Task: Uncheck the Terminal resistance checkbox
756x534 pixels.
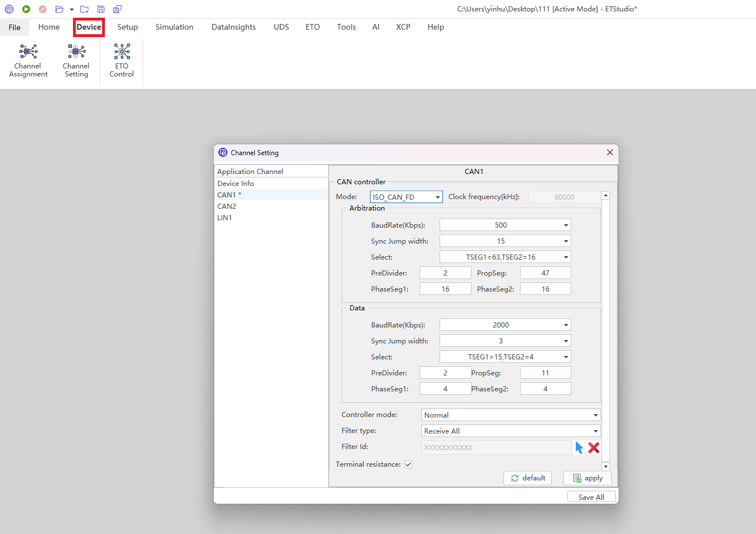Action: pyautogui.click(x=408, y=464)
